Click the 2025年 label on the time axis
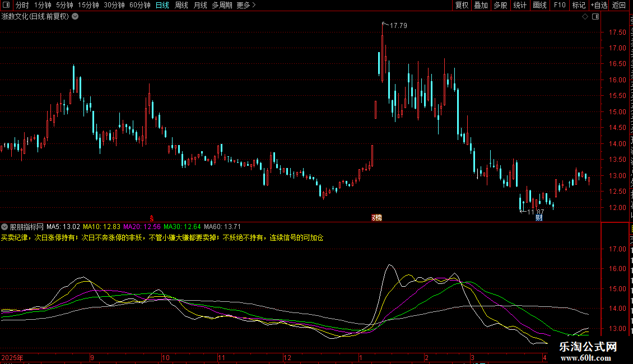The width and height of the screenshot is (633, 364). coord(12,357)
